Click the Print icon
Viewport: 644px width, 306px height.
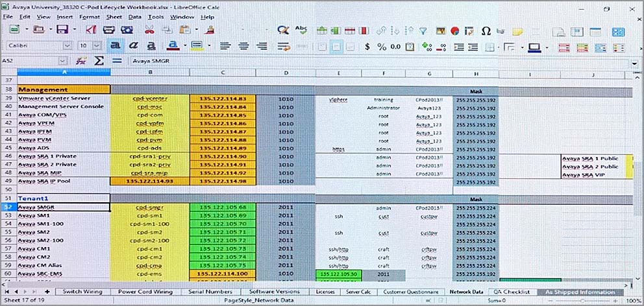pos(109,30)
